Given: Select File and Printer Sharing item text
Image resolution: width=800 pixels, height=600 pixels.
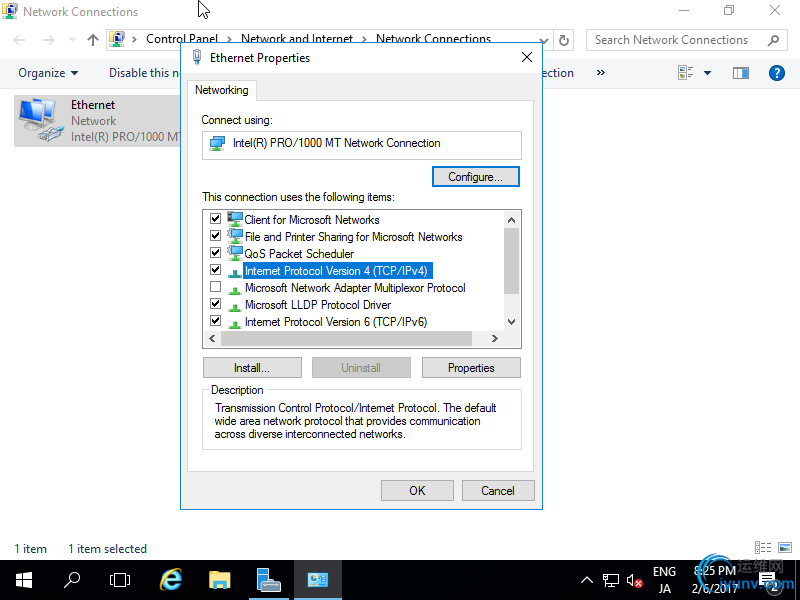Looking at the screenshot, I should 354,237.
